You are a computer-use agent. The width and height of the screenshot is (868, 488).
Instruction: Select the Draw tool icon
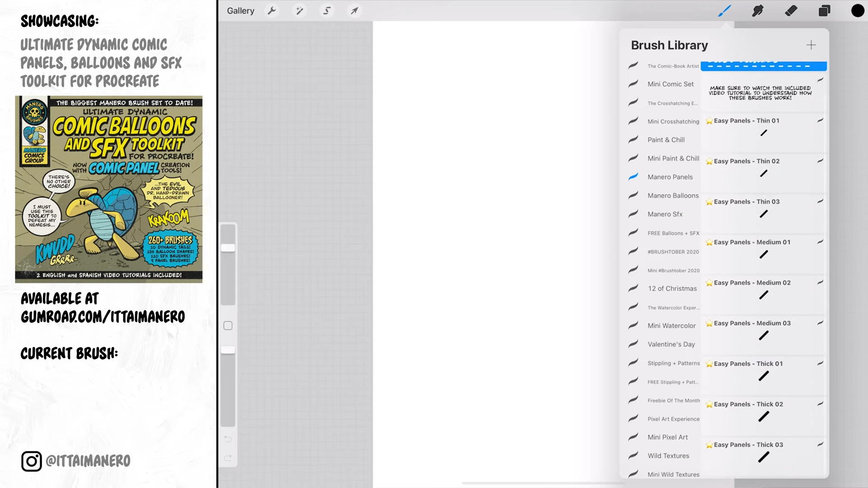[724, 11]
